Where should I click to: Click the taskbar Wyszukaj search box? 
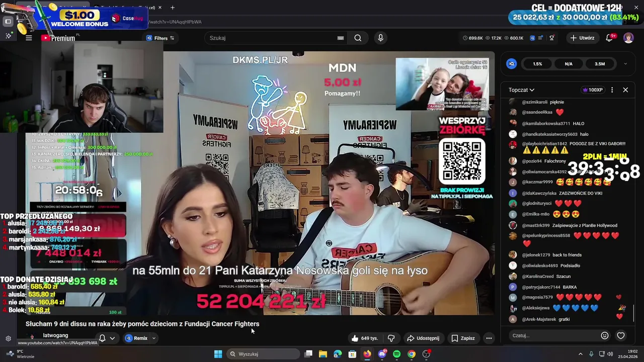coord(263,354)
